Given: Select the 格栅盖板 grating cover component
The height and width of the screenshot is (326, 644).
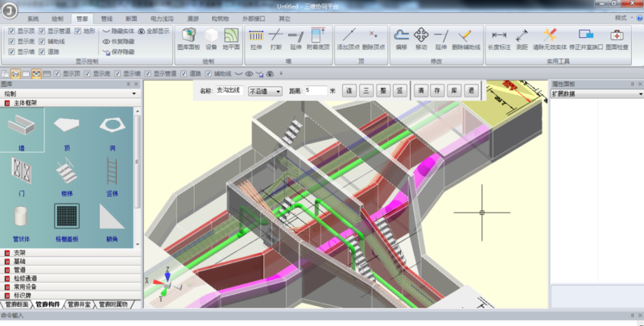Looking at the screenshot, I should point(66,219).
